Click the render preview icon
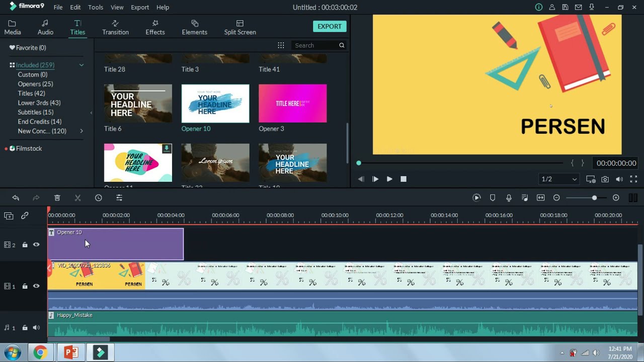Screen dimensions: 644x362 [x=477, y=198]
